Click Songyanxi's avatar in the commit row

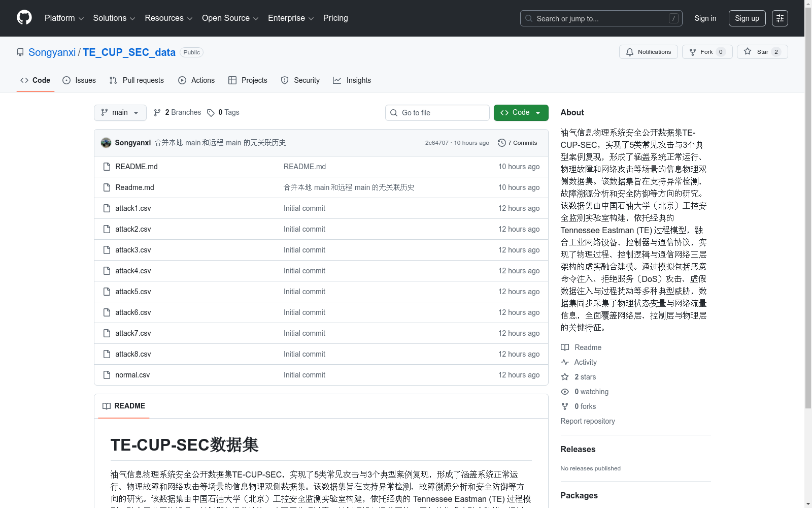tap(106, 143)
